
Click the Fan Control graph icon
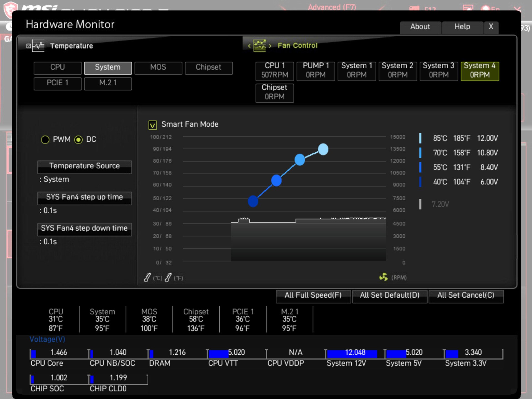(259, 45)
